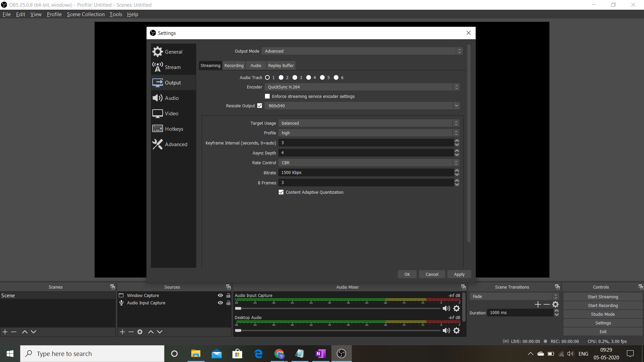Add a new source with plus icon

[122, 332]
